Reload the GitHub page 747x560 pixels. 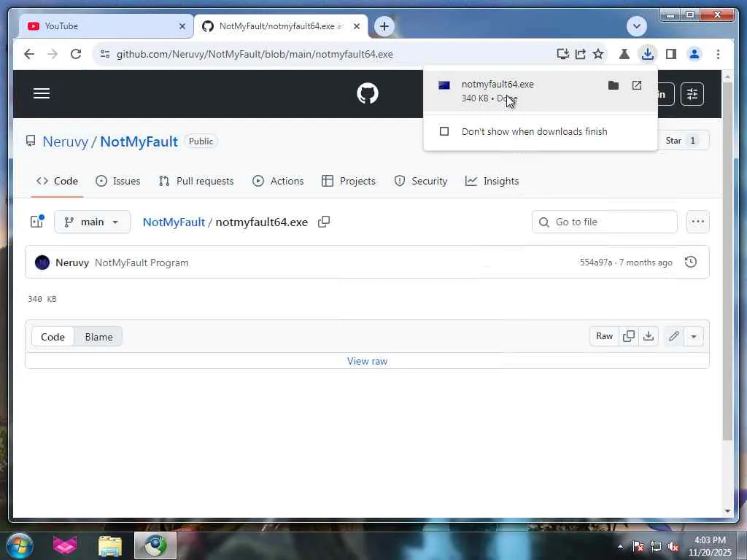[76, 54]
